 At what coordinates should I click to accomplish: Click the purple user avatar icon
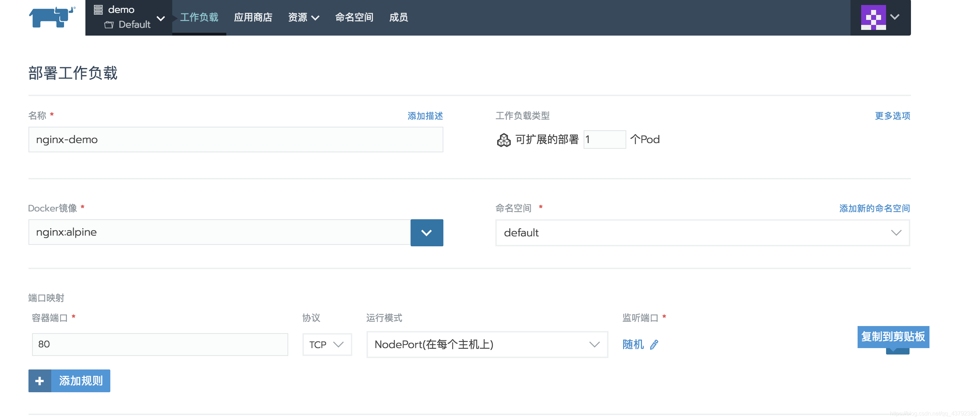873,17
